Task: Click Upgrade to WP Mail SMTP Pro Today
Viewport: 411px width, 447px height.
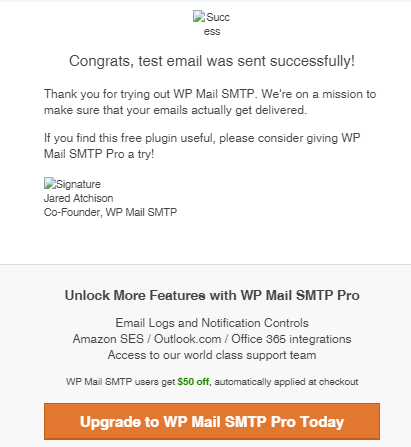Action: [x=212, y=422]
